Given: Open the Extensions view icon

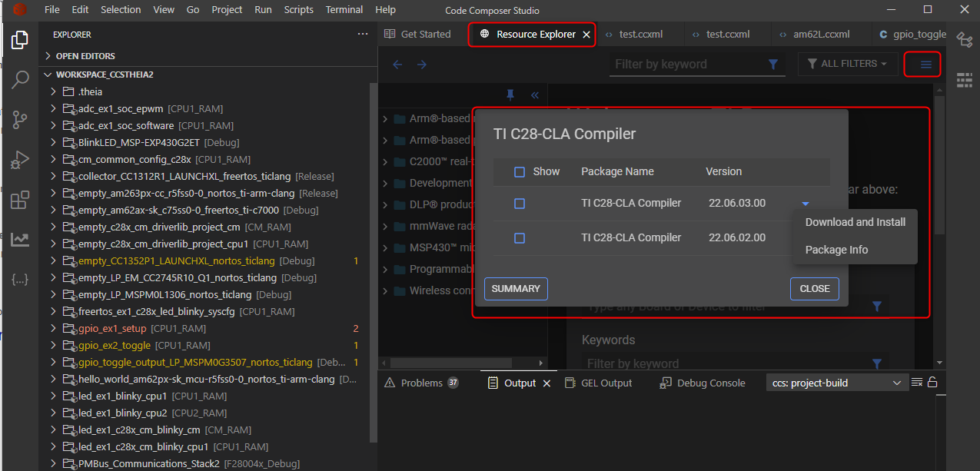Looking at the screenshot, I should (x=20, y=201).
